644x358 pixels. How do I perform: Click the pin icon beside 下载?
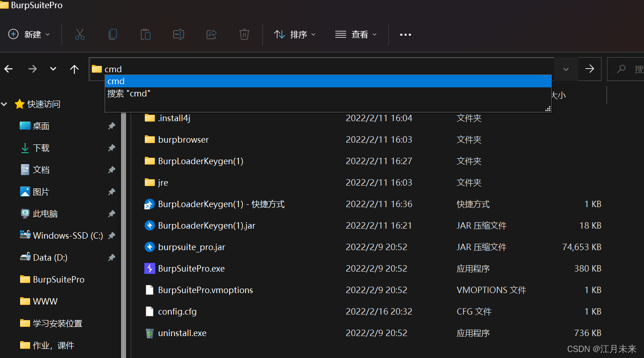click(x=111, y=148)
